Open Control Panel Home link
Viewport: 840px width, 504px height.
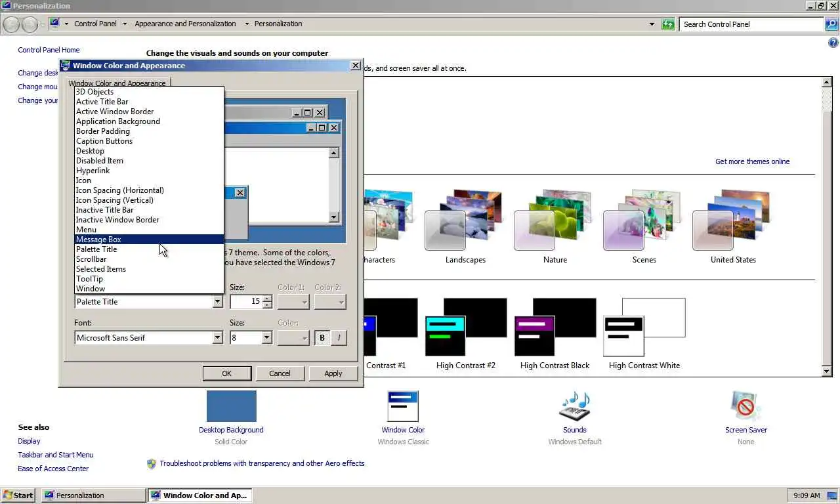pos(49,50)
